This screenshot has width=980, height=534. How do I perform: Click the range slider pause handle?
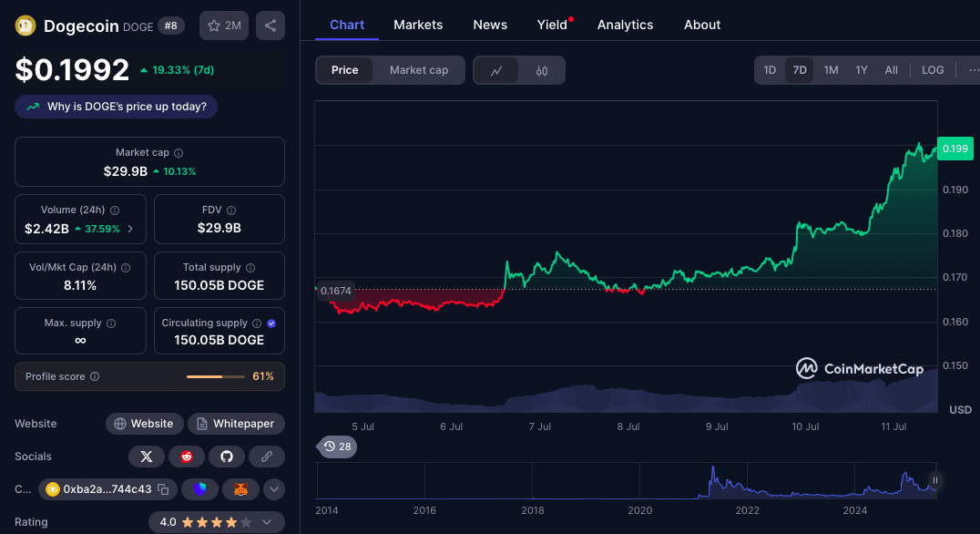click(935, 480)
